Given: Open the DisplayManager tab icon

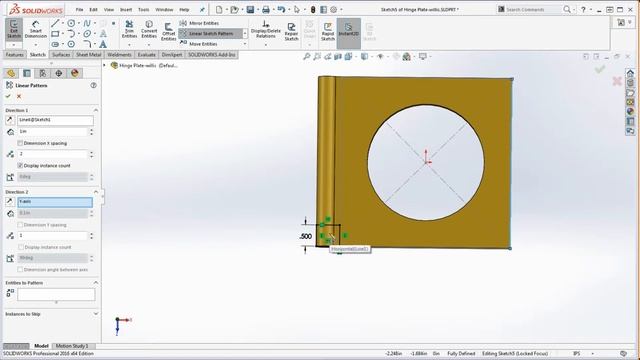Looking at the screenshot, I should coord(74,73).
